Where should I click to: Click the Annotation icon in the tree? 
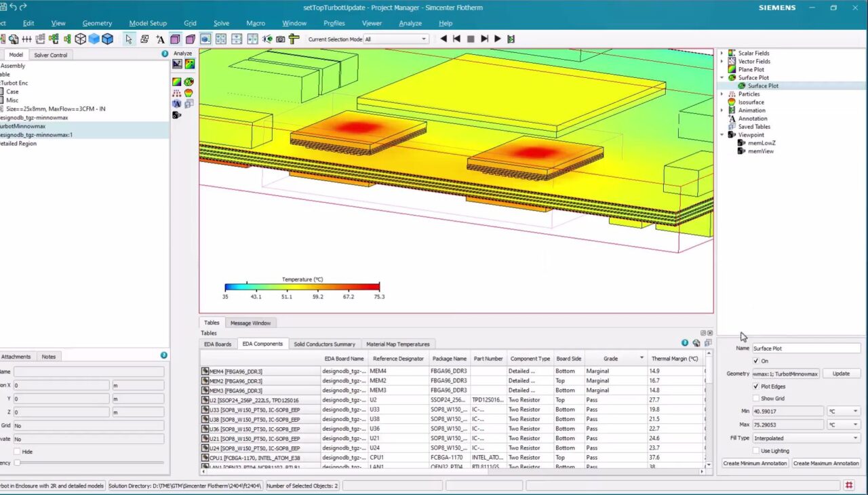point(732,119)
